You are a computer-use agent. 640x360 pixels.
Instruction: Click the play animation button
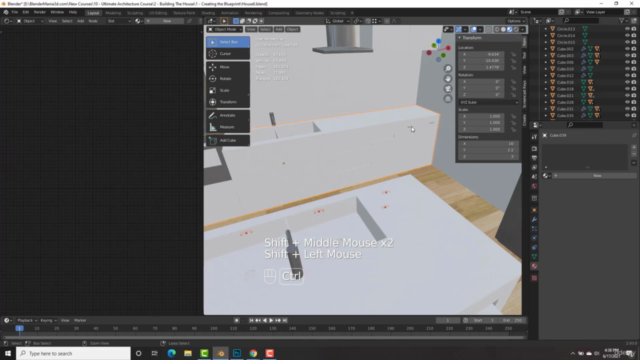pos(271,320)
